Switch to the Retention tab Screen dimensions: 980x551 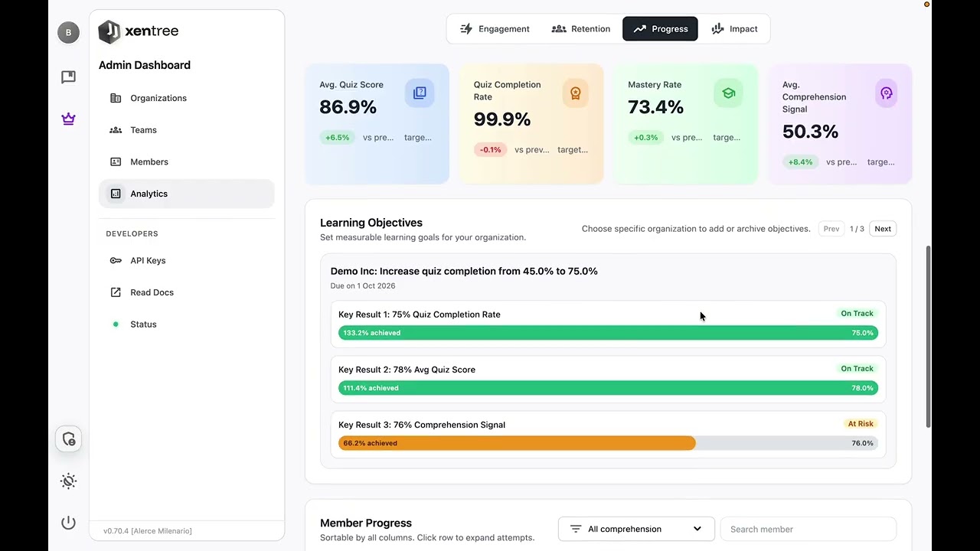tap(580, 29)
